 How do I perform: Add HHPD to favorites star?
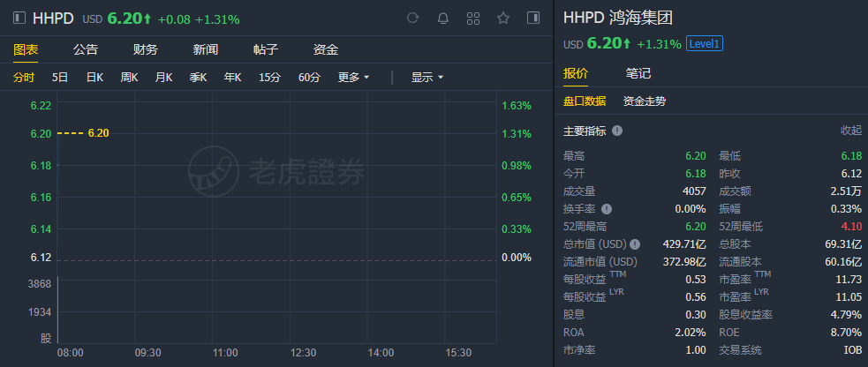[503, 19]
